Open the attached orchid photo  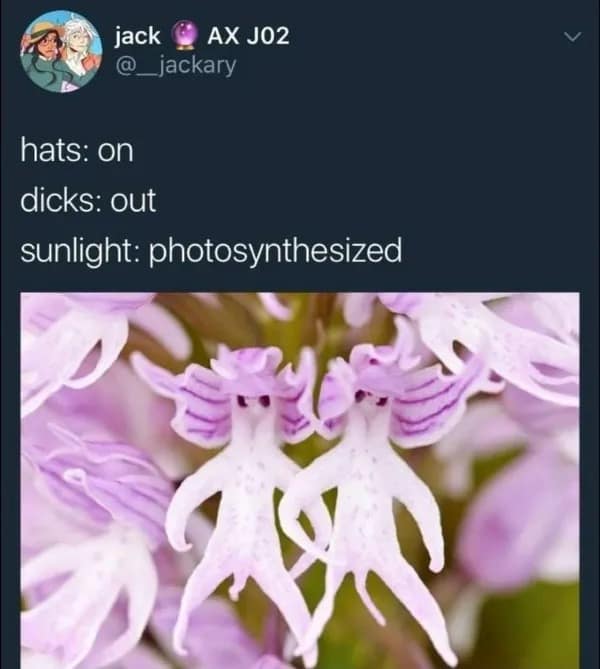click(x=300, y=480)
